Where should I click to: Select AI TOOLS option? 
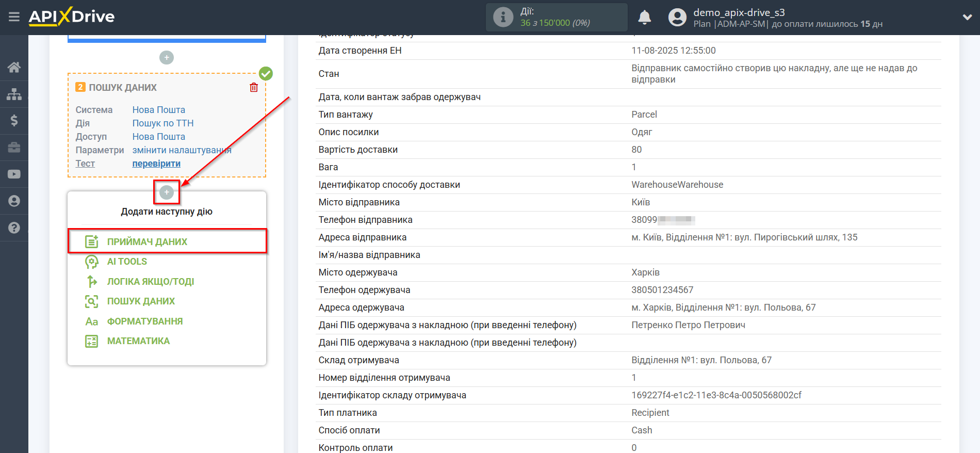127,262
